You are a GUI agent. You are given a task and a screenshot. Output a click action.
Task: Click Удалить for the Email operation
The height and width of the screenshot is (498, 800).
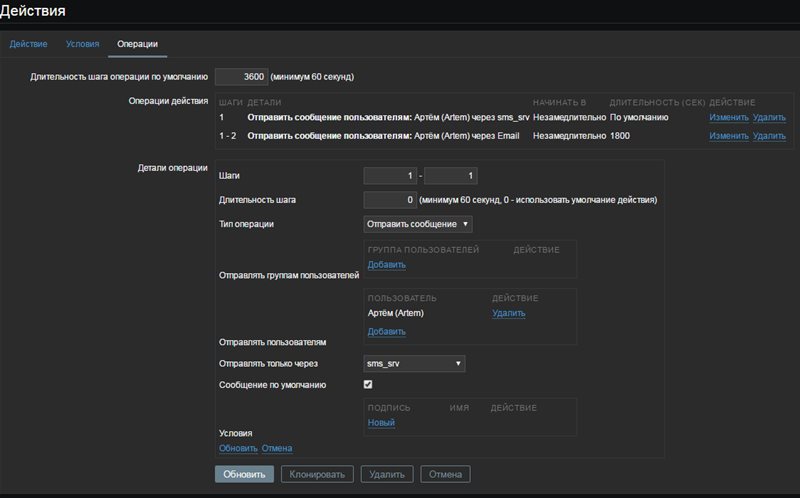[x=769, y=135]
